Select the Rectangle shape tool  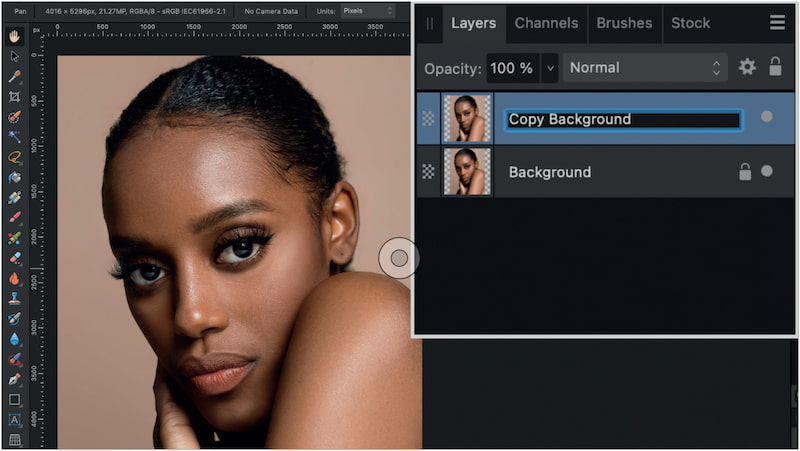pos(15,400)
